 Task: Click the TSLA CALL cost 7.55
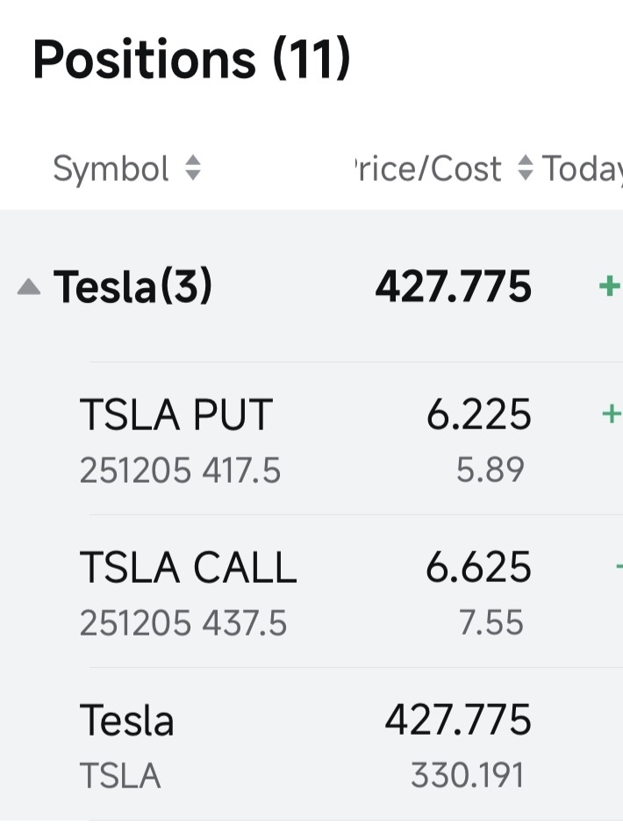coord(491,622)
